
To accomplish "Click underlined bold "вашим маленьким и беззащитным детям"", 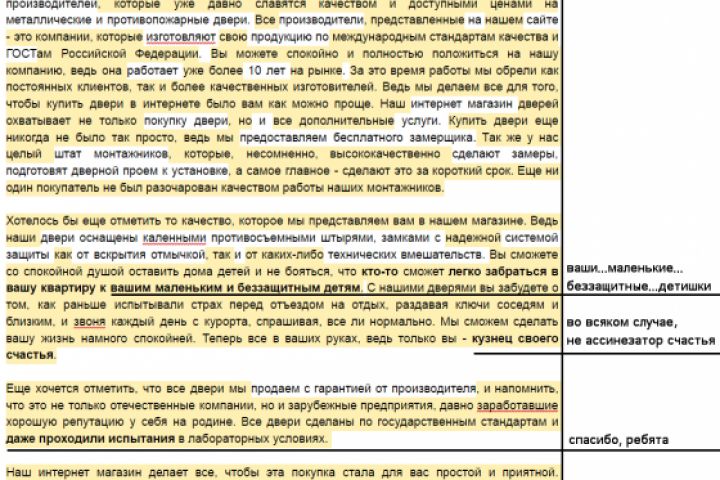I will point(236,288).
